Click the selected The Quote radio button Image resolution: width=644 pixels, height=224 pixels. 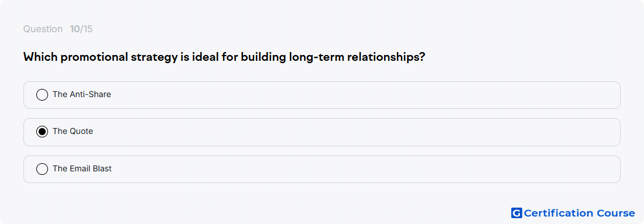pos(42,132)
